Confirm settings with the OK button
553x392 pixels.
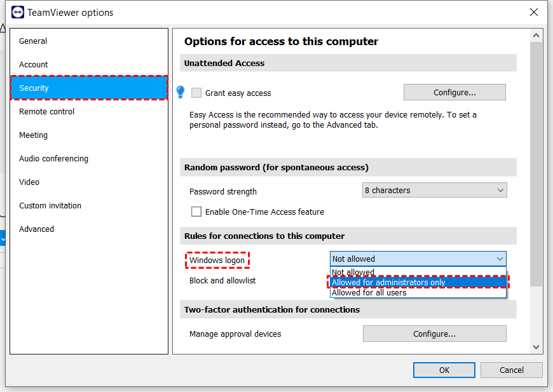click(444, 370)
